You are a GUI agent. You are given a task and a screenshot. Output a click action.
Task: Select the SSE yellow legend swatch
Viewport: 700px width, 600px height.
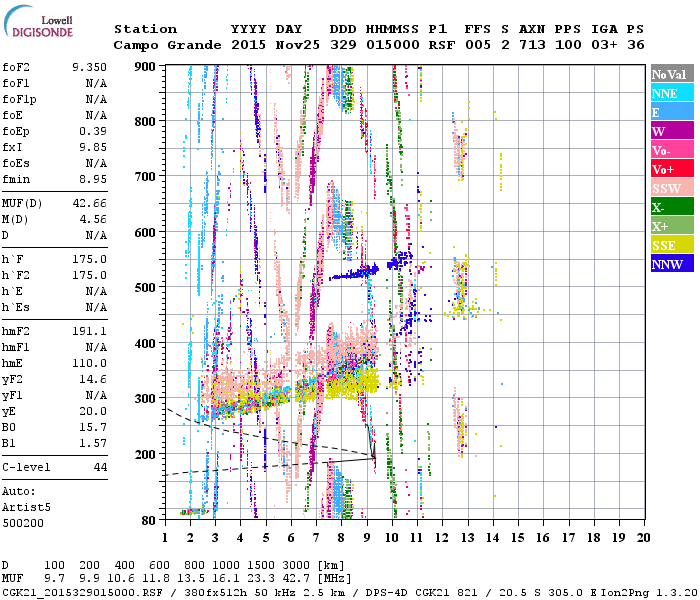672,245
